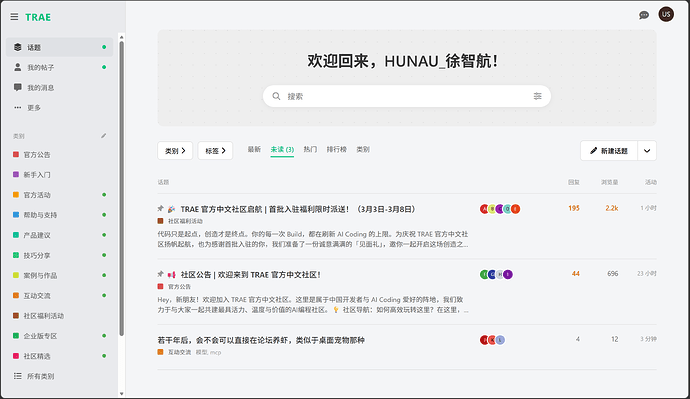Click the 3 分钟 activity time
Viewport: 690px width, 399px height.
648,339
